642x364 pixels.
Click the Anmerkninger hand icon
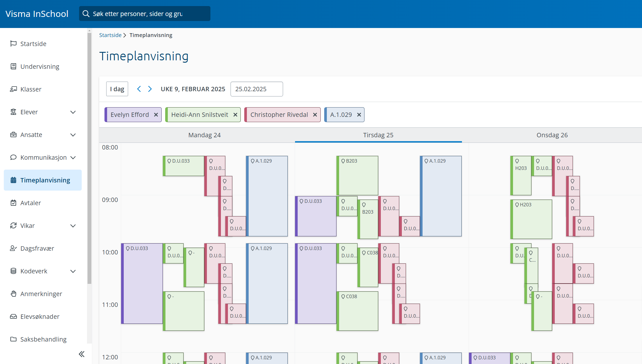click(x=13, y=294)
